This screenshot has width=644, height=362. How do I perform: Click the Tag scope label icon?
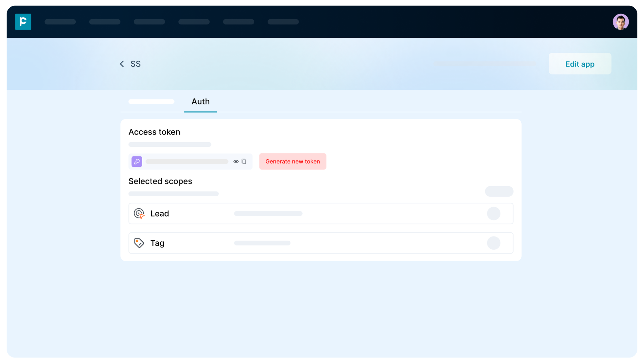tap(139, 243)
